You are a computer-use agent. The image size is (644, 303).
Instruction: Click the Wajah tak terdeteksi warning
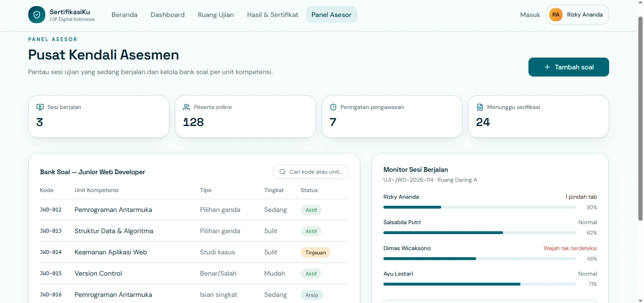coord(570,248)
